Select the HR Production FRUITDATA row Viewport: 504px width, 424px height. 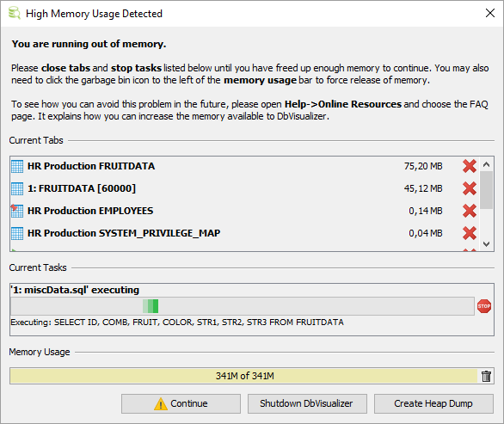(244, 166)
